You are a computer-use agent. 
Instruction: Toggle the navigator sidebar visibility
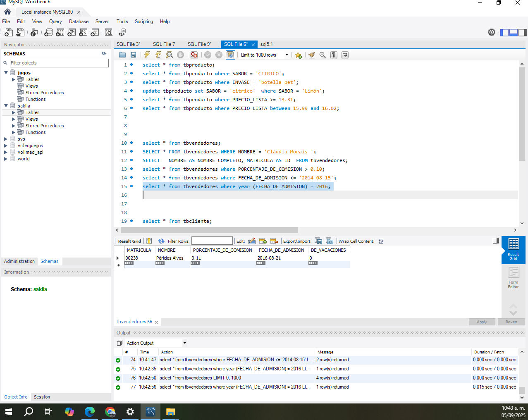(x=504, y=32)
